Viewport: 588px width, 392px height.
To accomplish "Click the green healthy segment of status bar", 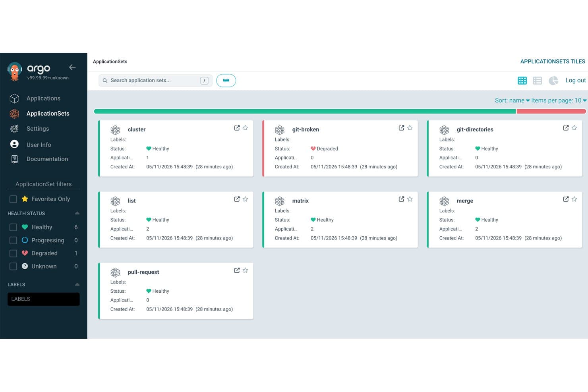I will pyautogui.click(x=305, y=112).
